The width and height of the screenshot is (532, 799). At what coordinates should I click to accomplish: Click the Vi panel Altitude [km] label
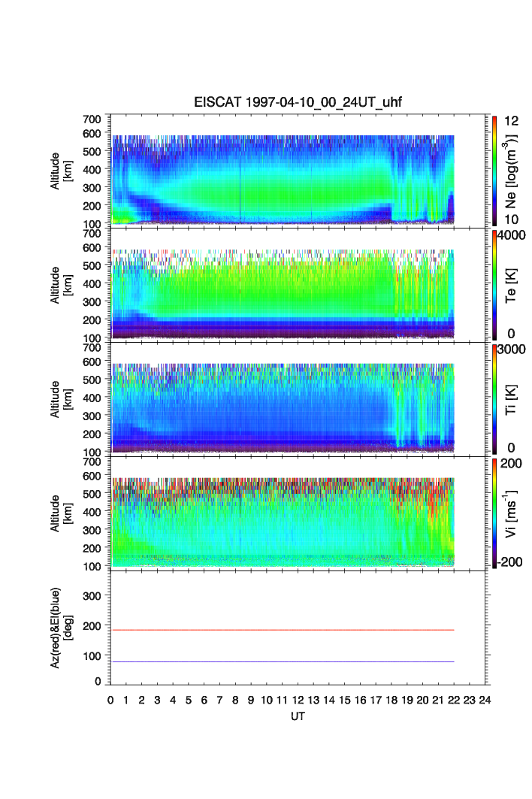(62, 513)
